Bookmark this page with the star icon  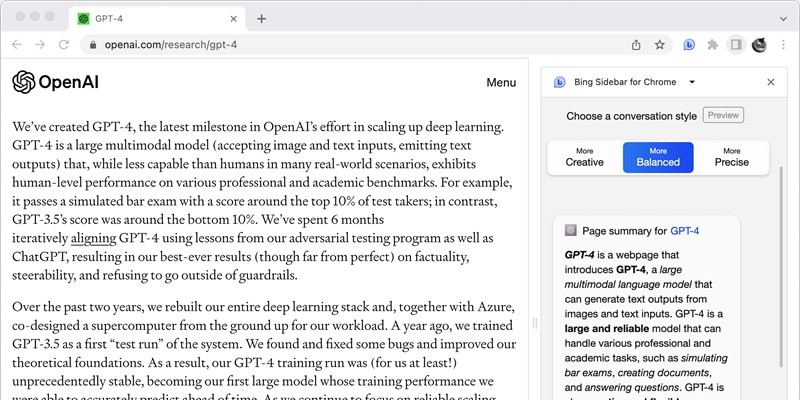[660, 45]
